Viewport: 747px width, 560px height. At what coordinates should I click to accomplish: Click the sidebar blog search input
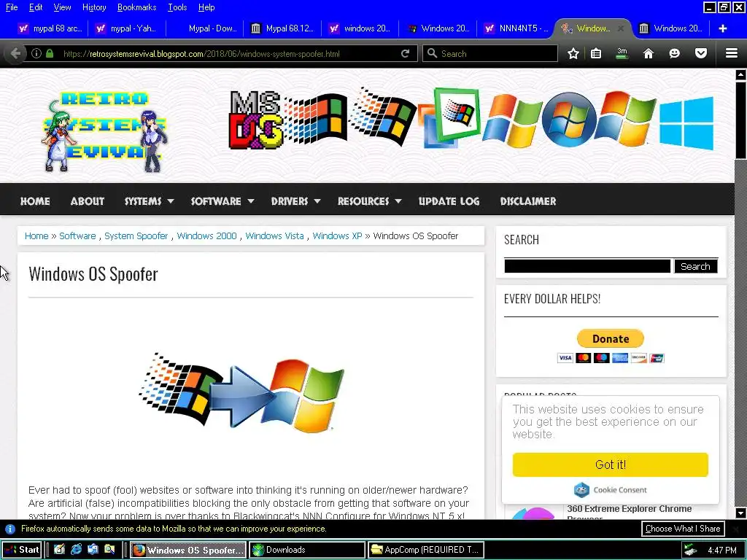587,266
